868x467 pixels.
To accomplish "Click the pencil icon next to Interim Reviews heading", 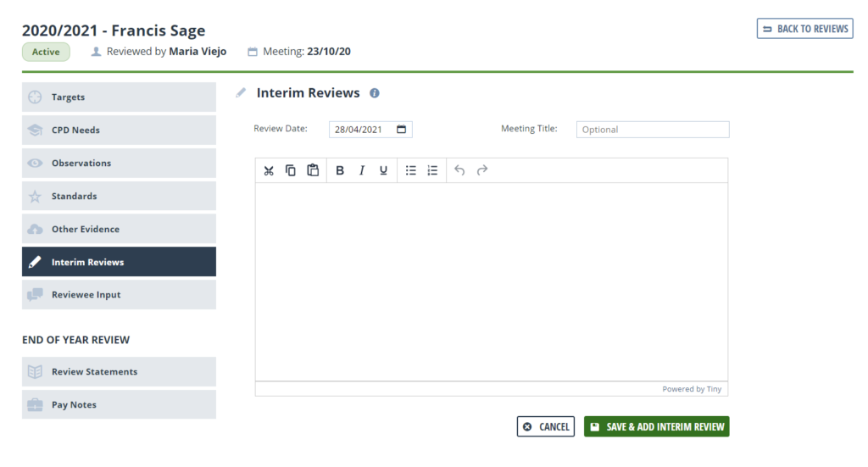I will (x=240, y=93).
